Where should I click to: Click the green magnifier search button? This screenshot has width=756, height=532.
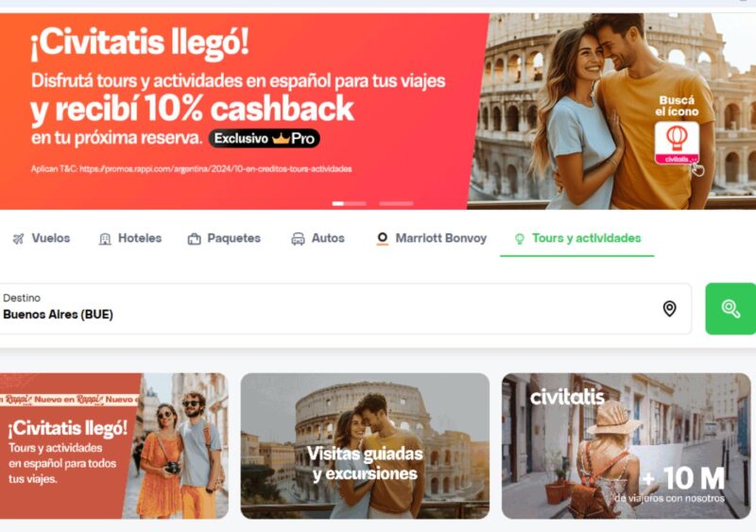(730, 309)
